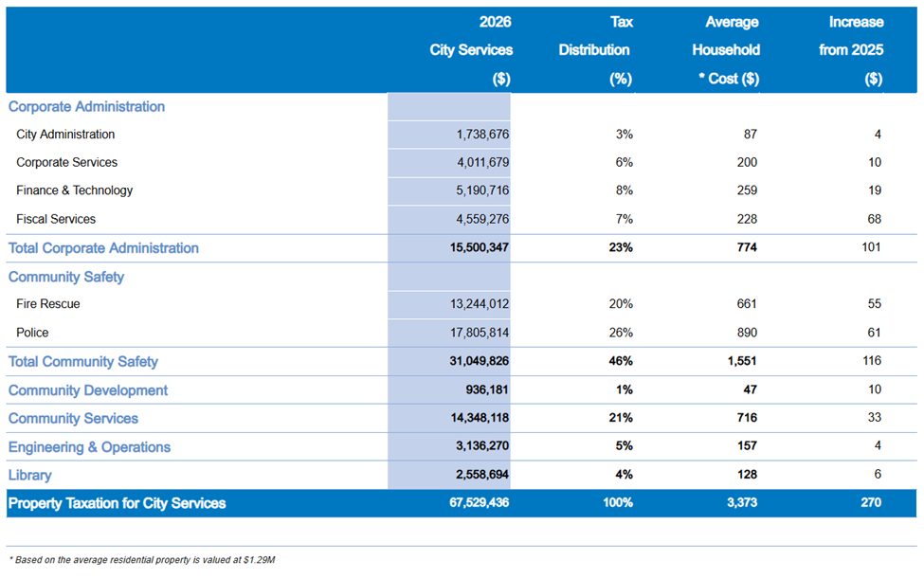Select the City Administration row label

coord(65,135)
